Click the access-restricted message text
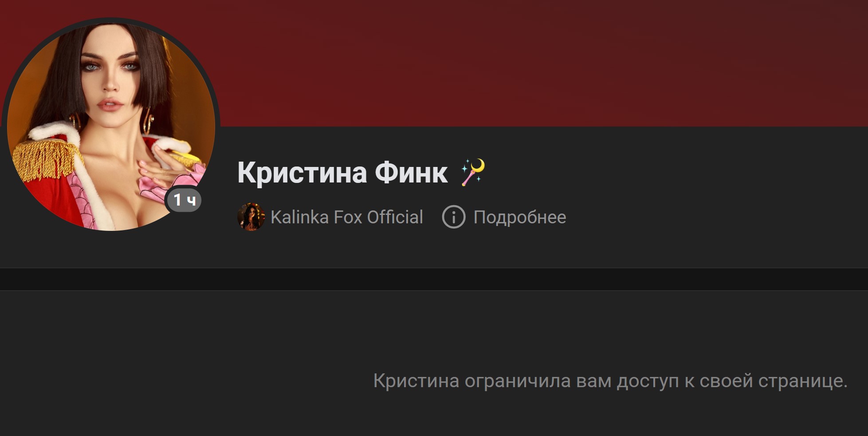This screenshot has width=868, height=436. 610,381
